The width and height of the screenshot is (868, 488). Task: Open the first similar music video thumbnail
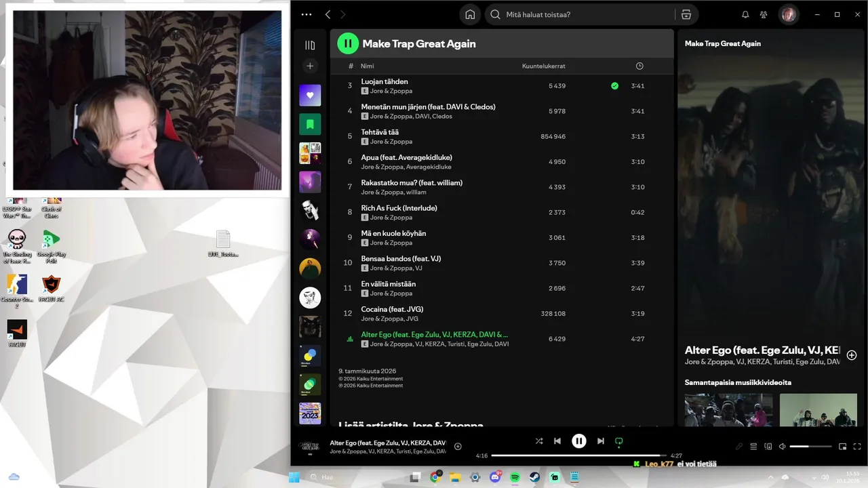[728, 409]
